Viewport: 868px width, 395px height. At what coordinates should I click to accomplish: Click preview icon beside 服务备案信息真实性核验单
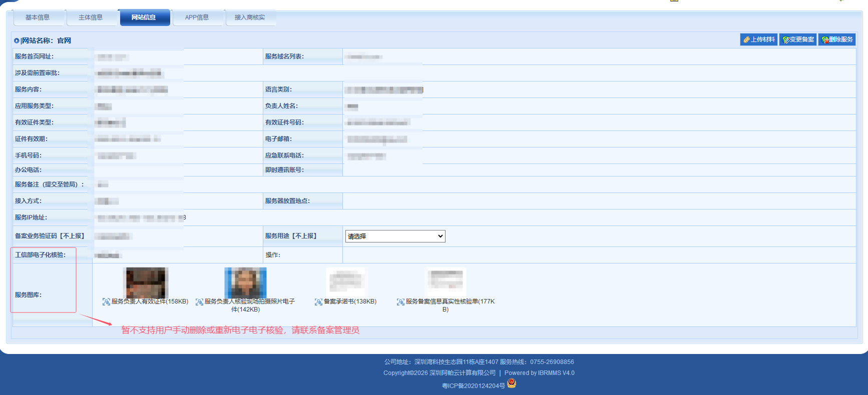(x=400, y=302)
